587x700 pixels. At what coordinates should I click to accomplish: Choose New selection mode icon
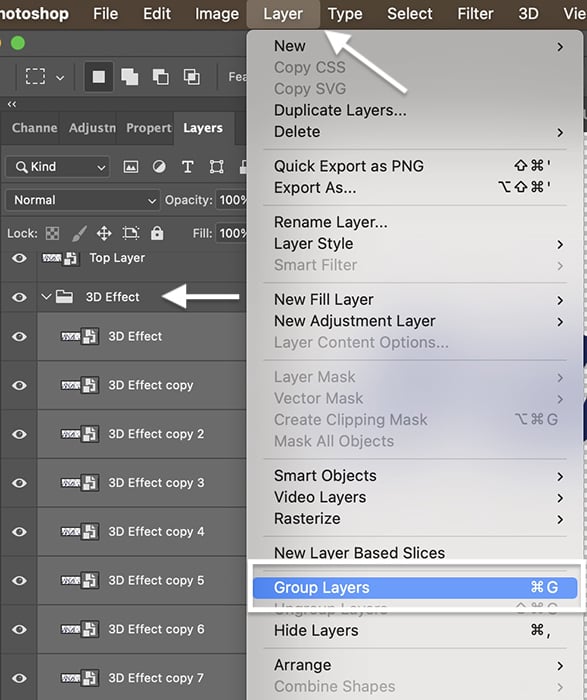[x=98, y=77]
